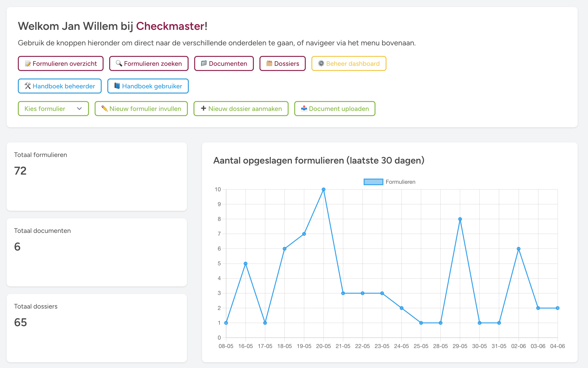Click the hammer-and-wrench icon on Handboek beheerder

tap(27, 86)
